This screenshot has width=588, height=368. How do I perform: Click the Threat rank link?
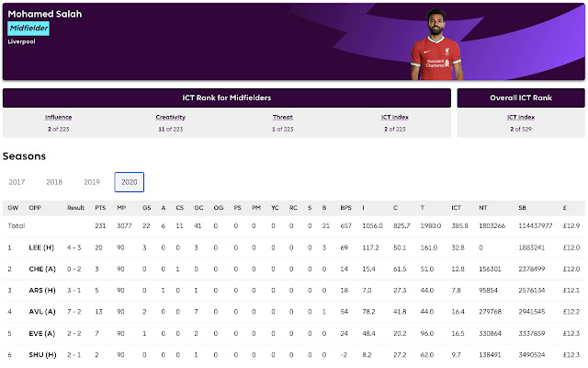282,117
